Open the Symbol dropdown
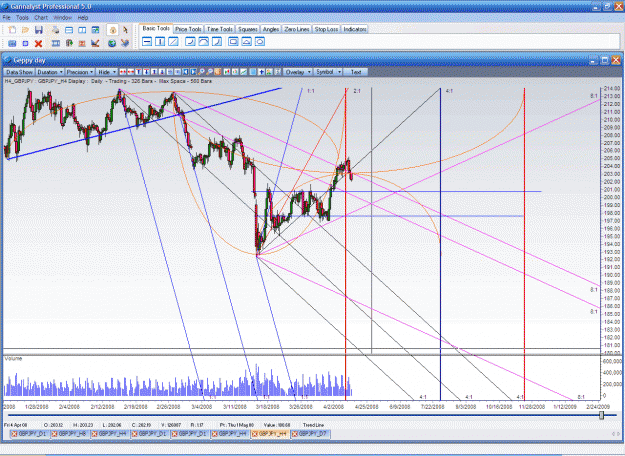Screen dimensions: 625x456 click(328, 72)
